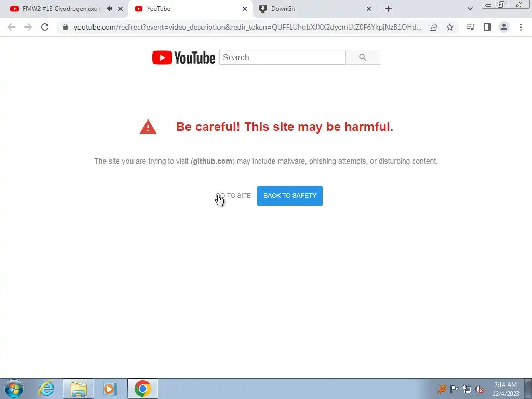Screen dimensions: 532x399
Task: Open the media control icon
Action: tap(470, 27)
